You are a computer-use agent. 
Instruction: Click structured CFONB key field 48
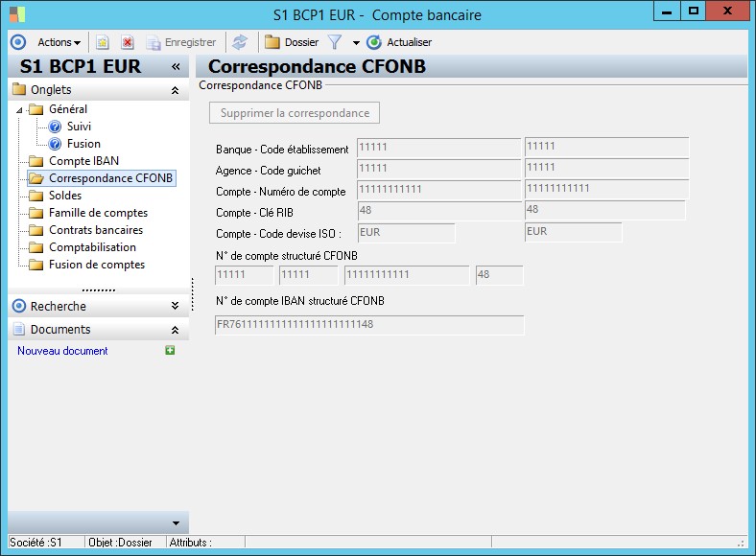click(x=500, y=275)
